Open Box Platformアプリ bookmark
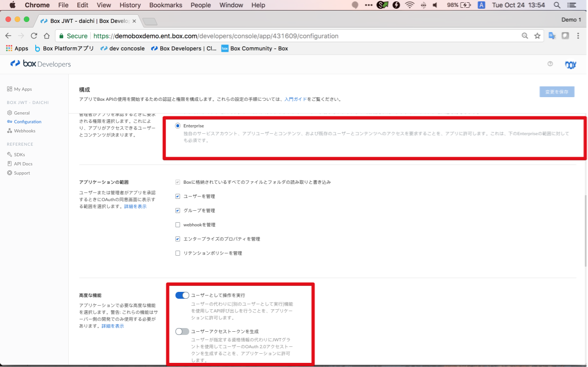This screenshot has height=367, width=588. 65,48
